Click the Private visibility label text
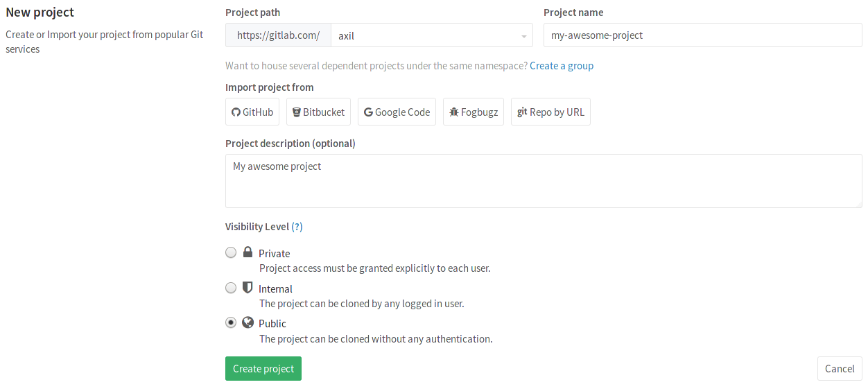 (274, 254)
